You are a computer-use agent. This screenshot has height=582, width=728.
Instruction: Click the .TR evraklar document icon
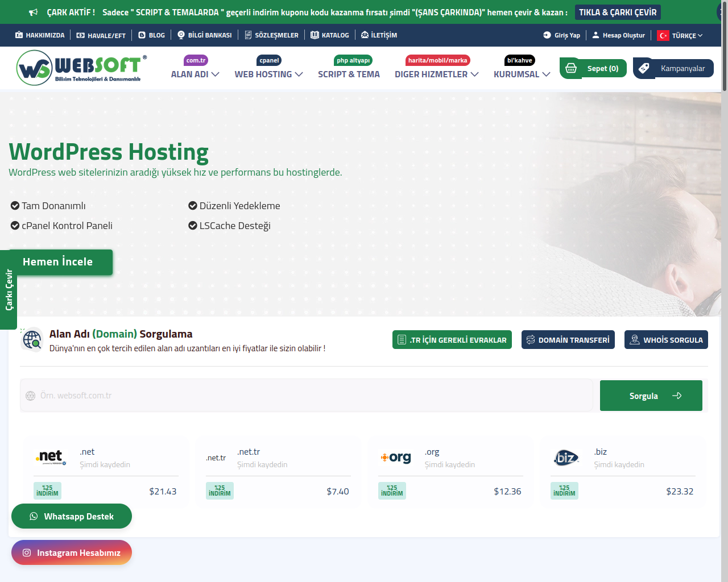402,340
